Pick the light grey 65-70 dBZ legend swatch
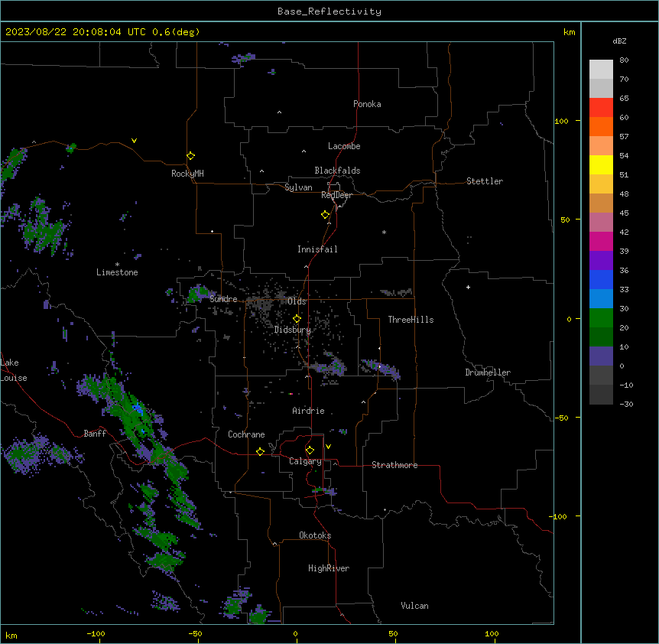 [x=601, y=88]
